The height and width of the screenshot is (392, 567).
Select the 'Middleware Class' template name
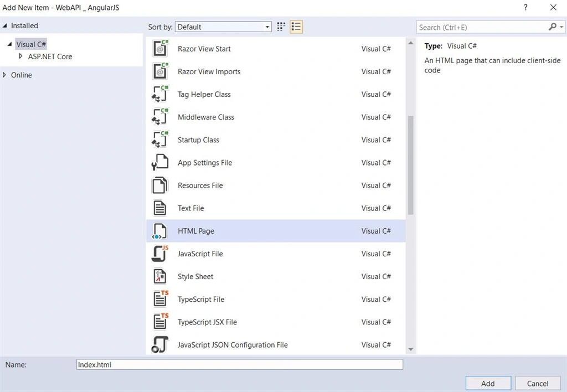[x=206, y=117]
